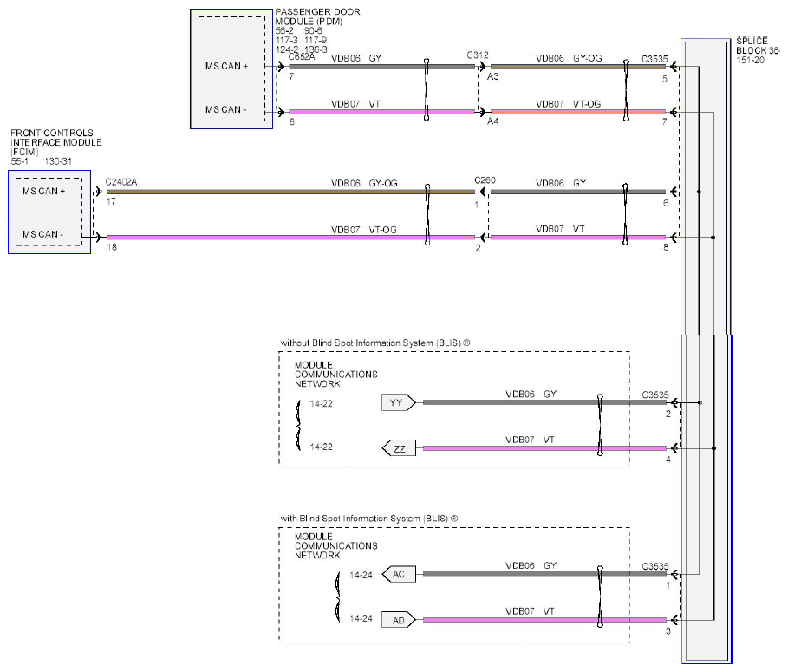Click 'VDB07 VT' label on the AD wire
788x672 pixels.
pyautogui.click(x=531, y=611)
